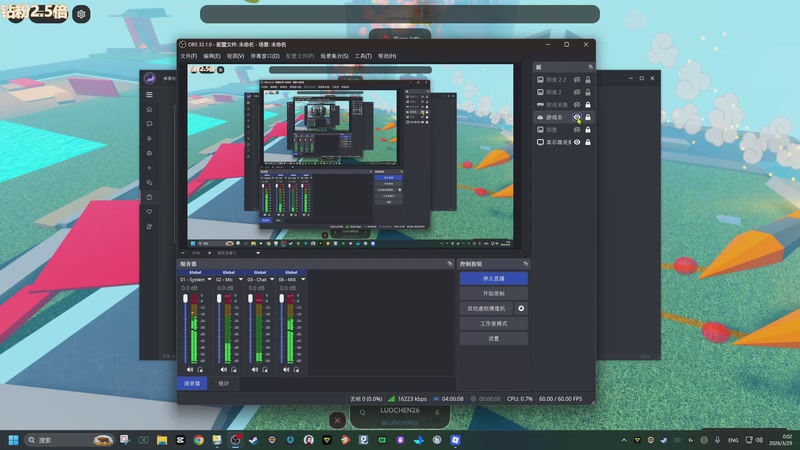Open virtual camera gear settings
The height and width of the screenshot is (450, 800).
click(x=521, y=308)
